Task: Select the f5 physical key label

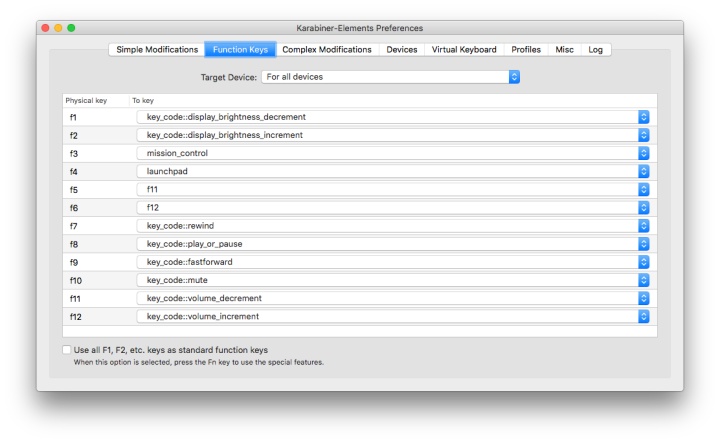Action: point(74,190)
